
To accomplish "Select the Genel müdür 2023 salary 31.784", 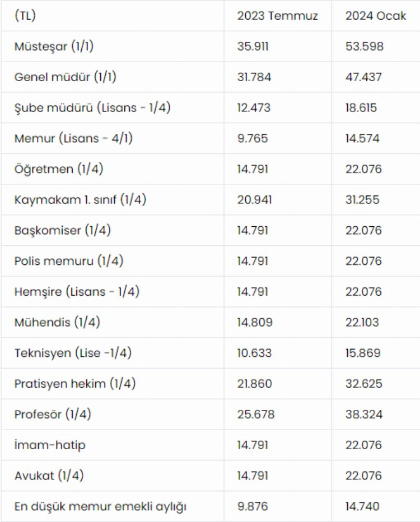I will tap(254, 77).
